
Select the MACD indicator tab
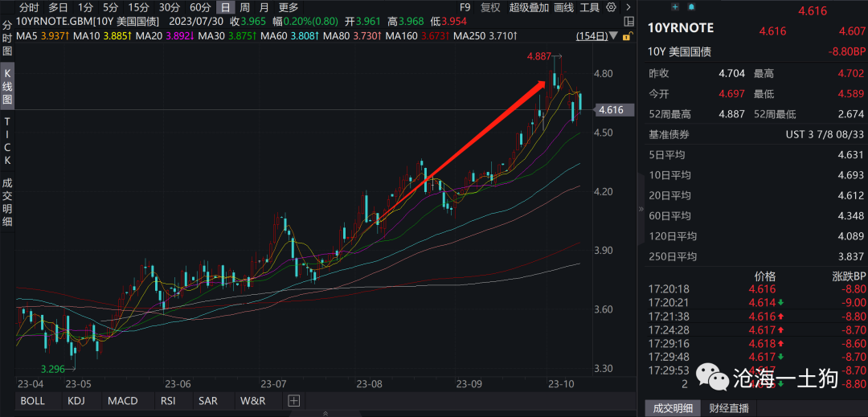tap(122, 400)
